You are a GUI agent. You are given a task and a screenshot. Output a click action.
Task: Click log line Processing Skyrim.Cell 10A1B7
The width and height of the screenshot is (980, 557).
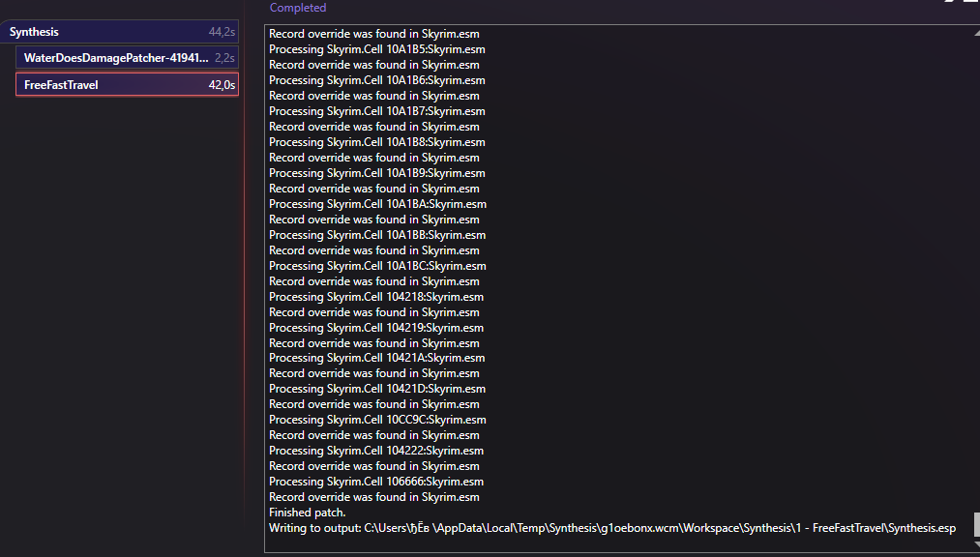[x=377, y=111]
